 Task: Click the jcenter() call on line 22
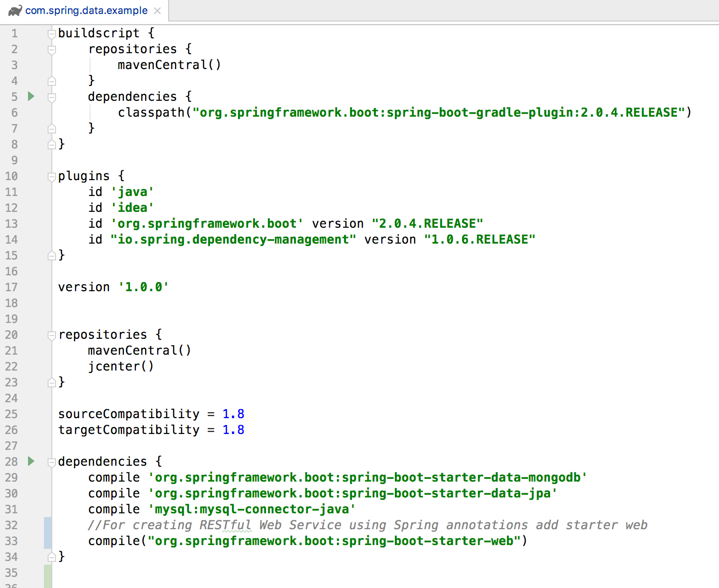121,366
